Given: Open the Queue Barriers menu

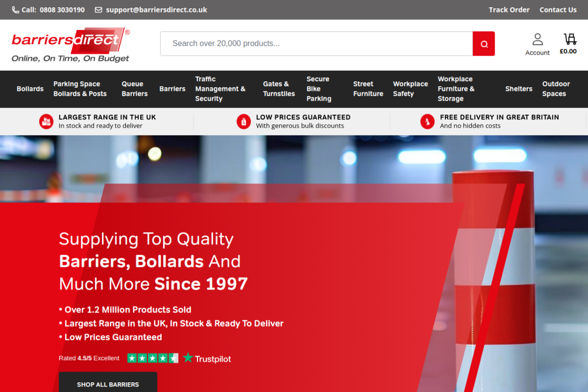Looking at the screenshot, I should point(134,89).
